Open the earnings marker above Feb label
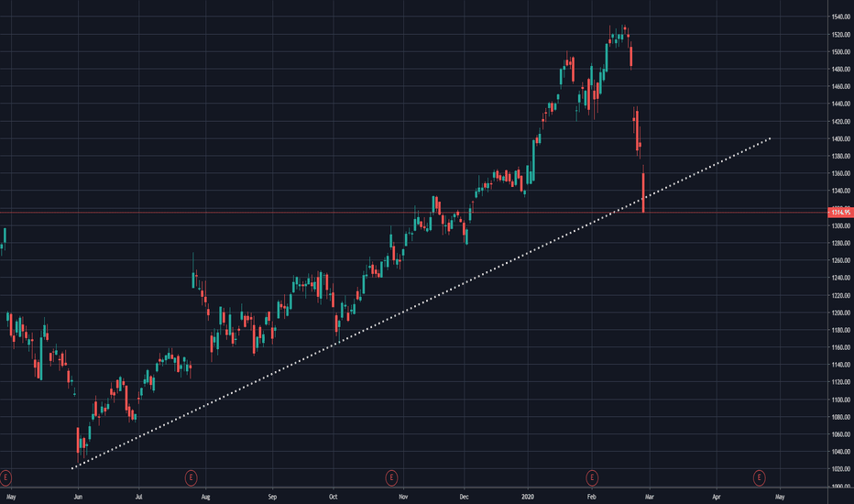 coord(592,477)
